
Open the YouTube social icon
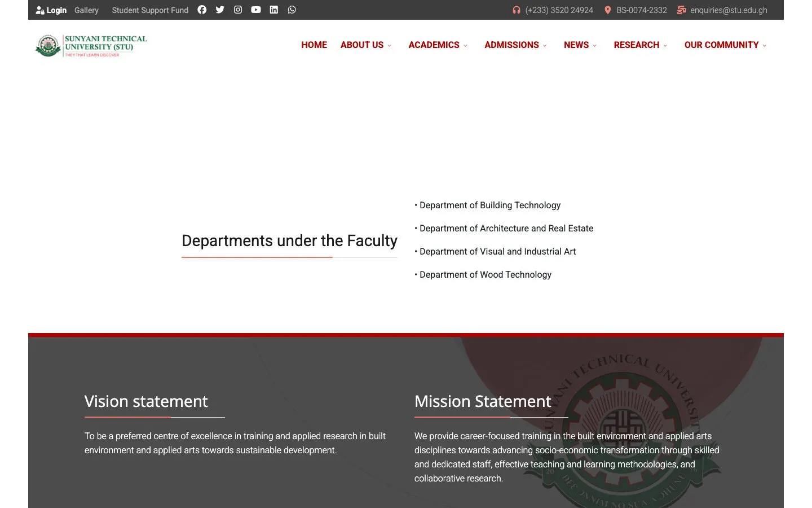tap(256, 10)
